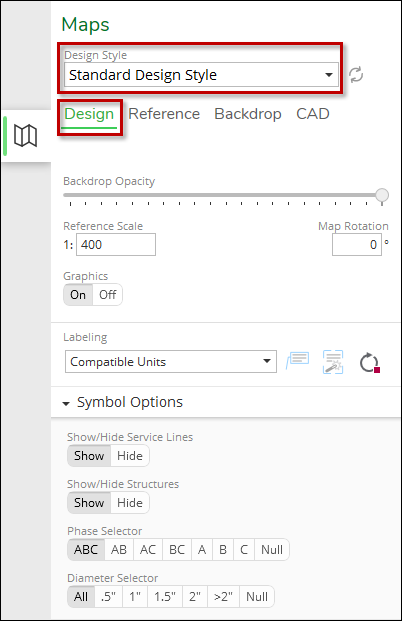Hide structures
402x621 pixels.
tap(130, 503)
